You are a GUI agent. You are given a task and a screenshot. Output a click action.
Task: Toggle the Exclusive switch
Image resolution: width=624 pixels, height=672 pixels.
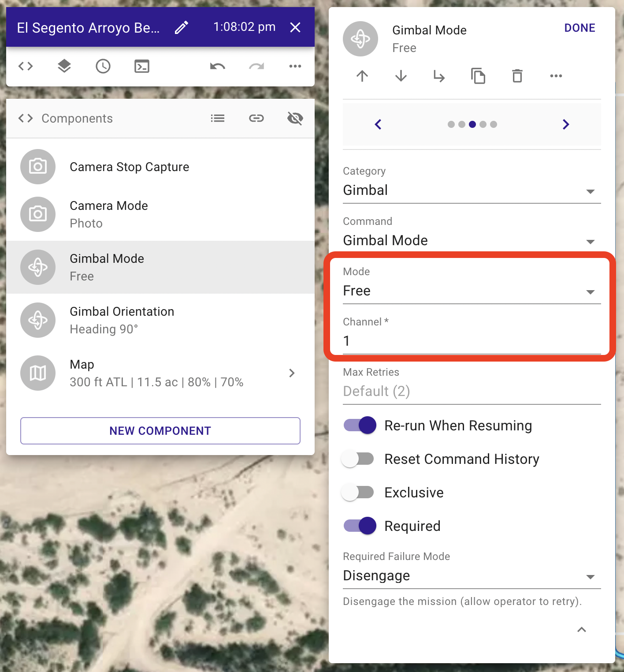pyautogui.click(x=358, y=492)
